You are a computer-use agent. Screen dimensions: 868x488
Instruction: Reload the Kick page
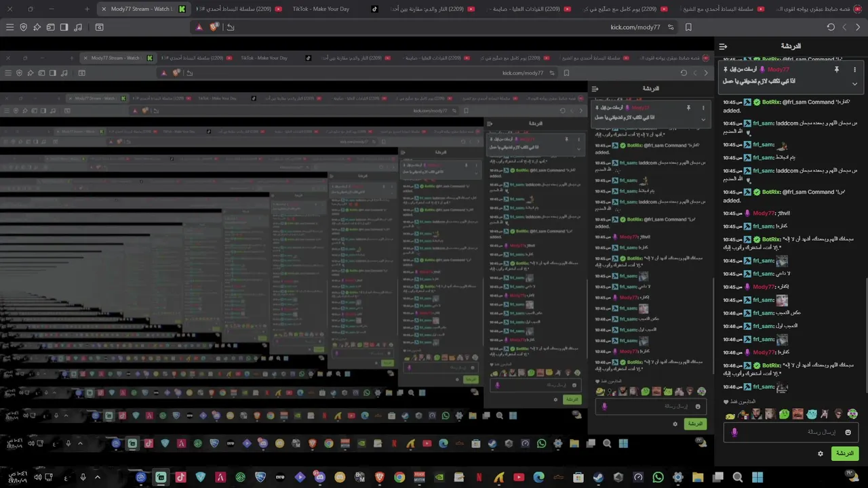[x=831, y=27]
